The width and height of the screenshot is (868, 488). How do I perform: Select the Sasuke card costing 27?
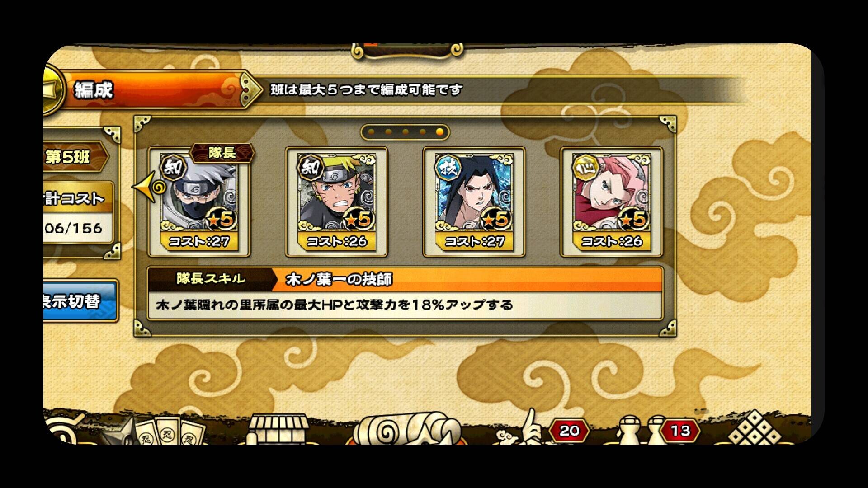[474, 202]
